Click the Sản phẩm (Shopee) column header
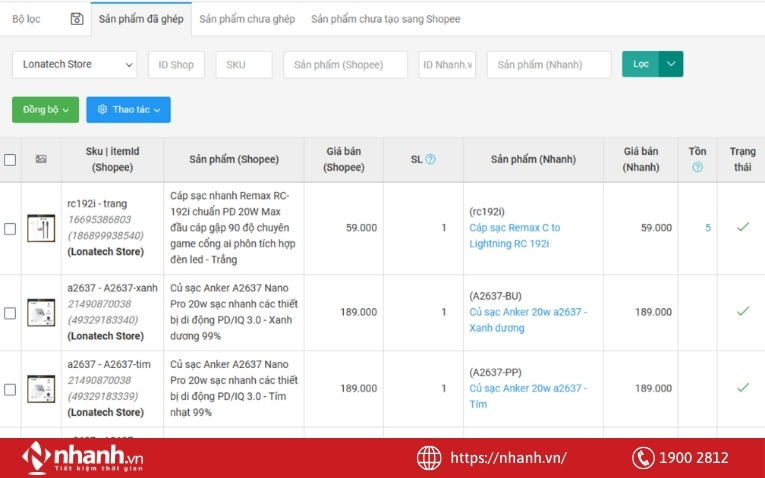Screen dimensions: 765x478 click(x=234, y=159)
